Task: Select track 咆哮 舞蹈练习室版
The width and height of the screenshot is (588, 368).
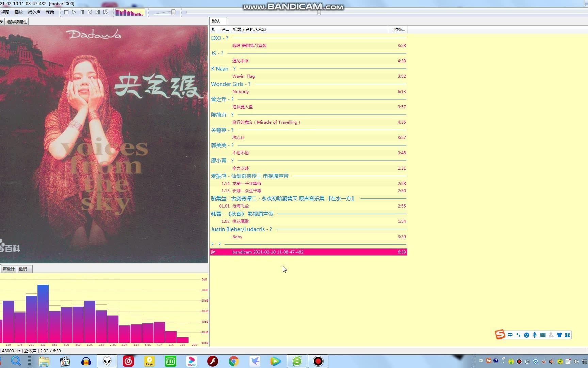Action: tap(308, 45)
